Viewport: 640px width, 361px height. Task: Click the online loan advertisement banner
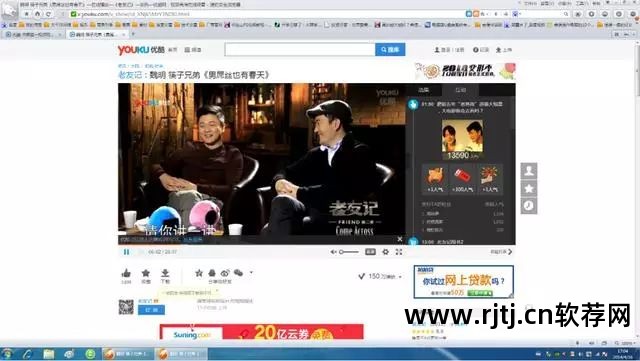pos(463,282)
